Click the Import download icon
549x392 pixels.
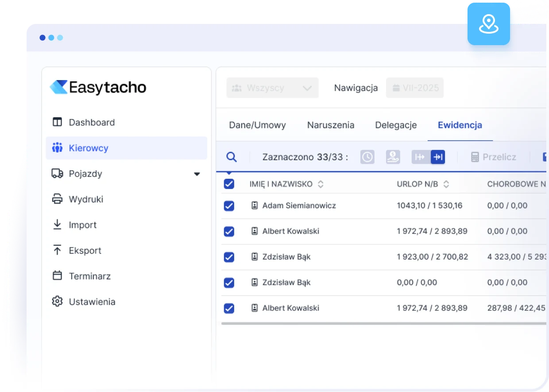[x=57, y=225]
